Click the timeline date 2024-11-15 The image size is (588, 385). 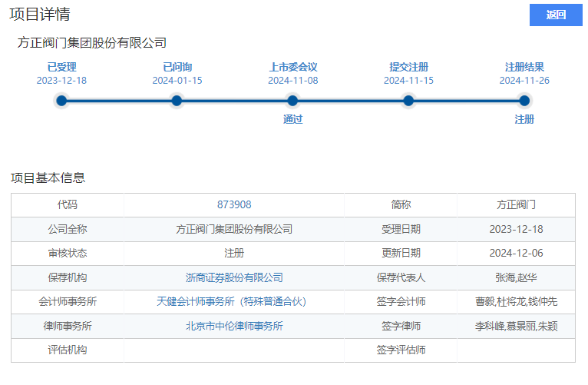pos(408,80)
